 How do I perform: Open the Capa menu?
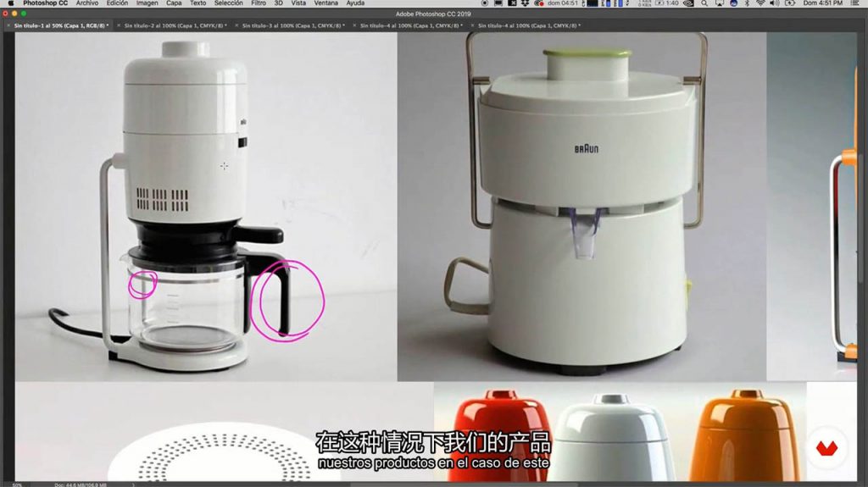174,3
